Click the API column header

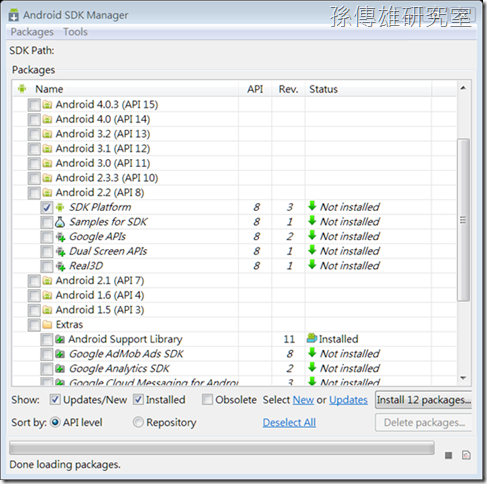(x=255, y=89)
